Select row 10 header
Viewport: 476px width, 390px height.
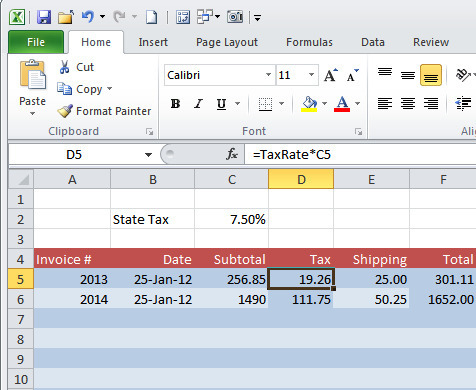click(x=21, y=379)
